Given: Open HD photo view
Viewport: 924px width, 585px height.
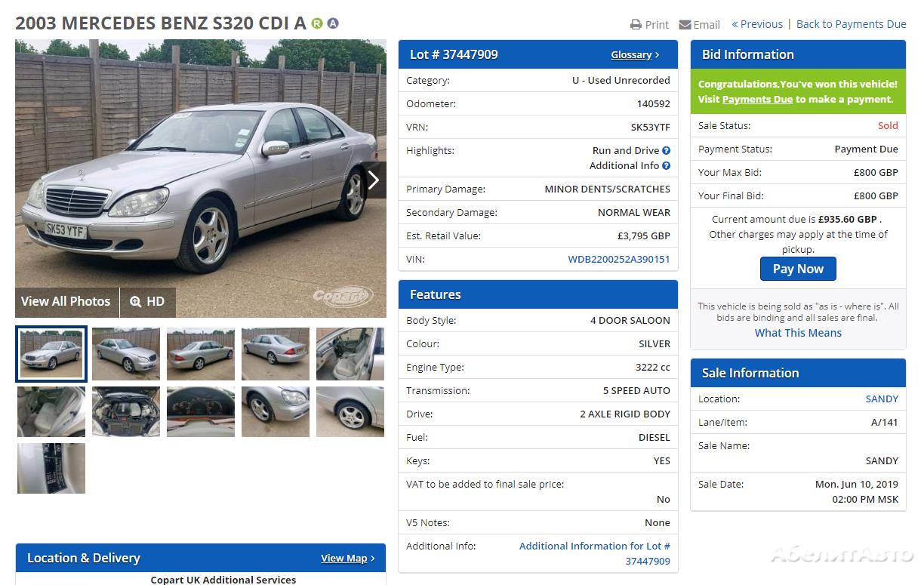Looking at the screenshot, I should pyautogui.click(x=147, y=301).
